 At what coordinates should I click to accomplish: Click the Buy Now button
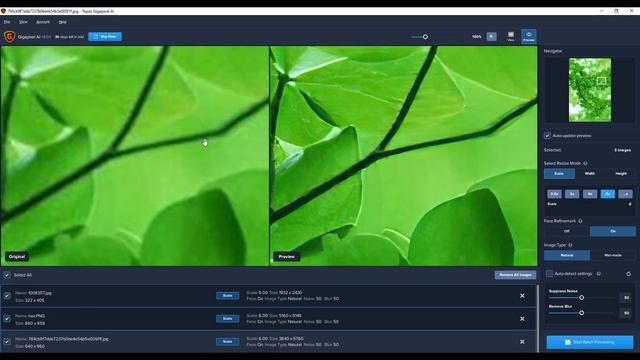click(105, 37)
